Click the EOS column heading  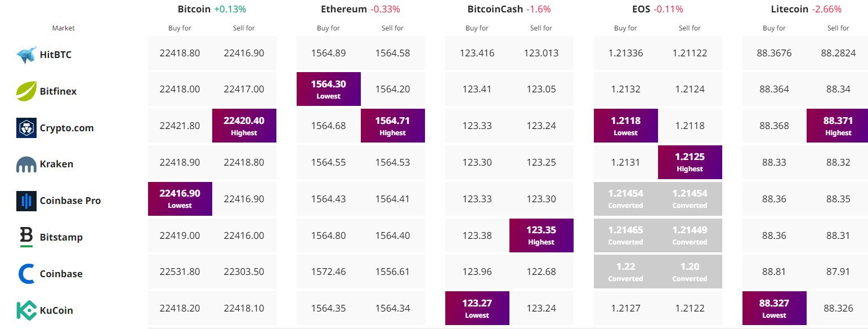(641, 9)
